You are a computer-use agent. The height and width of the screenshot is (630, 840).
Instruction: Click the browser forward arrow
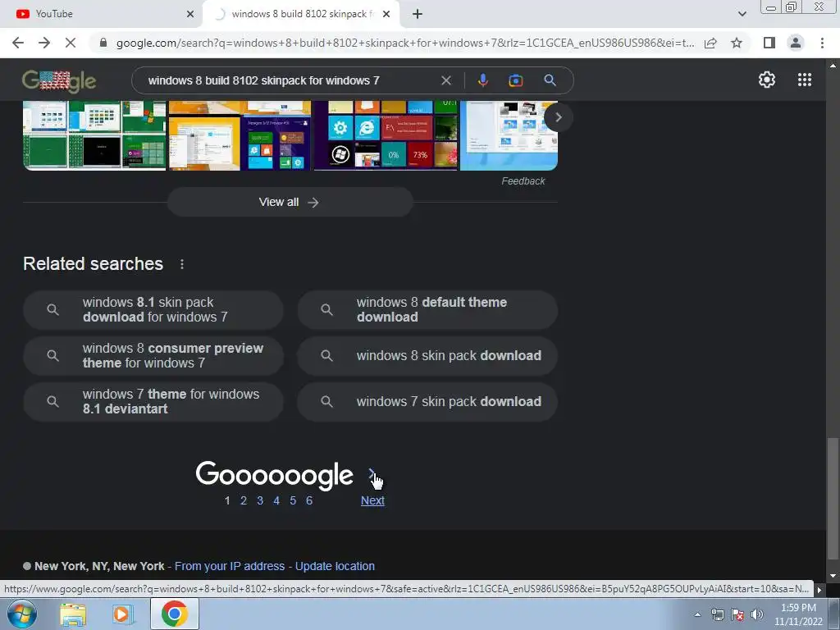tap(44, 43)
